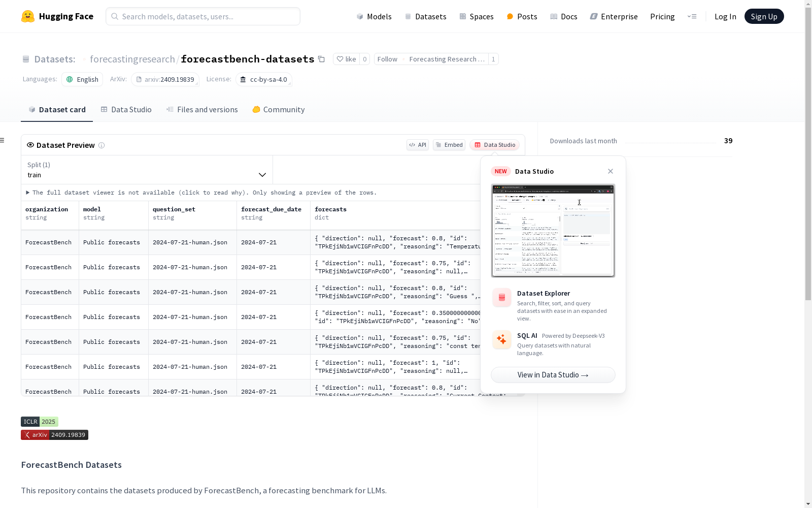Copy dataset name with the copy icon
This screenshot has width=812, height=508.
321,59
